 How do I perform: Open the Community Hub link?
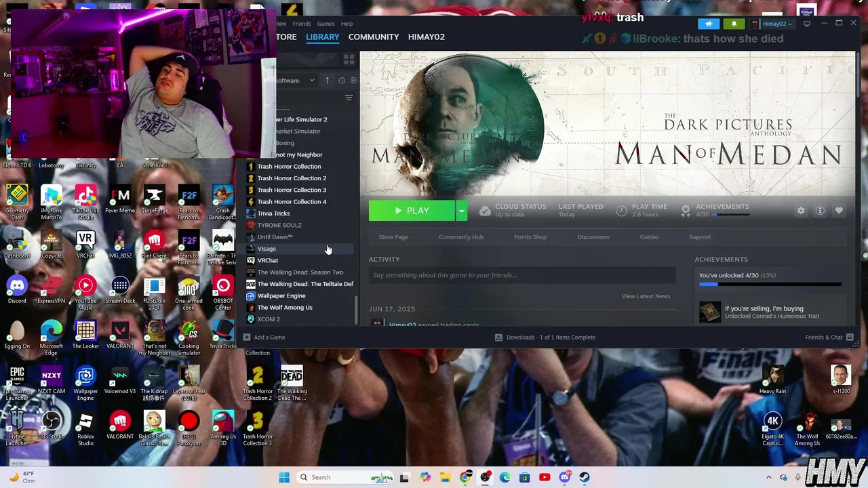click(461, 237)
